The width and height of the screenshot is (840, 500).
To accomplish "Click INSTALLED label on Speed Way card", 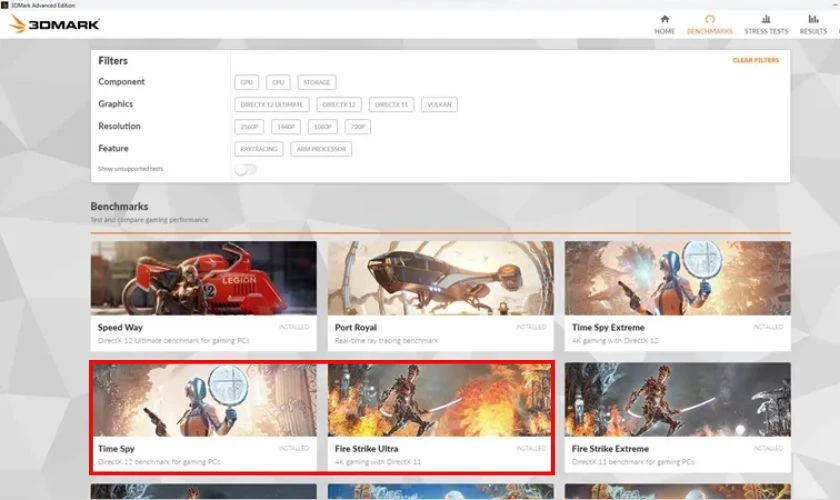I will (x=294, y=327).
